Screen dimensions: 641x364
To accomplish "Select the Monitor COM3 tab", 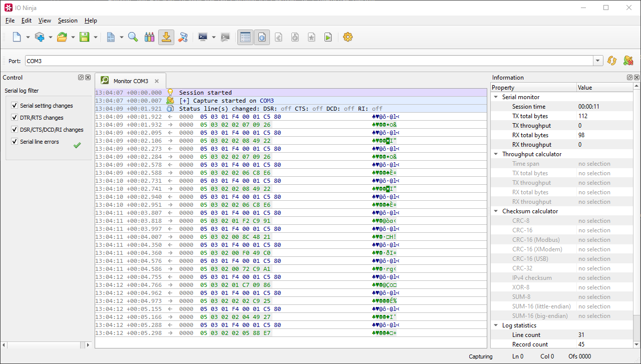I will click(x=130, y=81).
